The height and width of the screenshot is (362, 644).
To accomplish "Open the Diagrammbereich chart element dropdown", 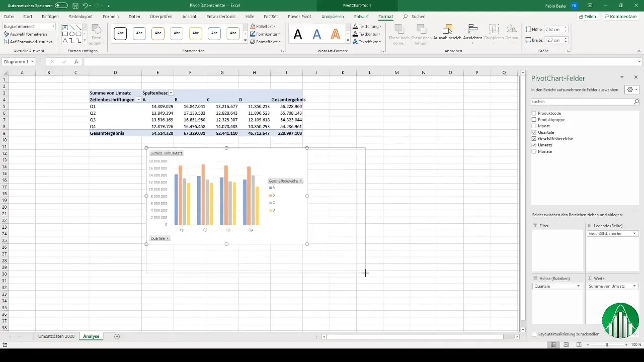I will point(53,26).
